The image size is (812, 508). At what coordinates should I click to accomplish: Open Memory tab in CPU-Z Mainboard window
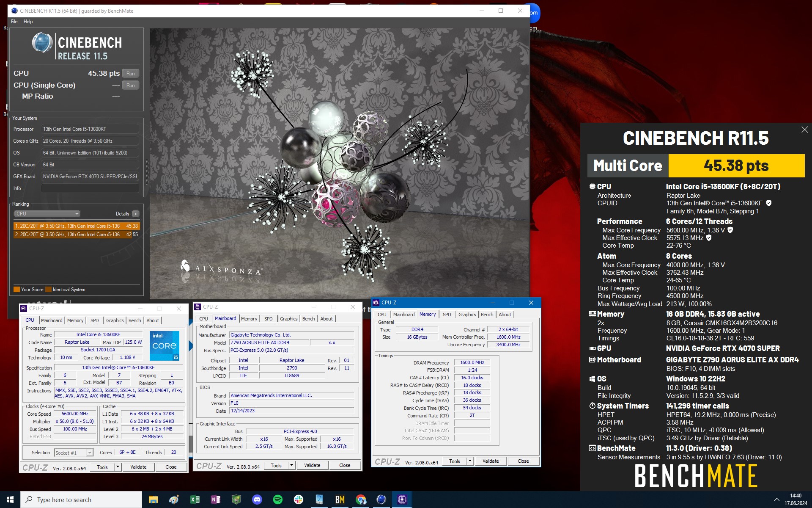249,319
